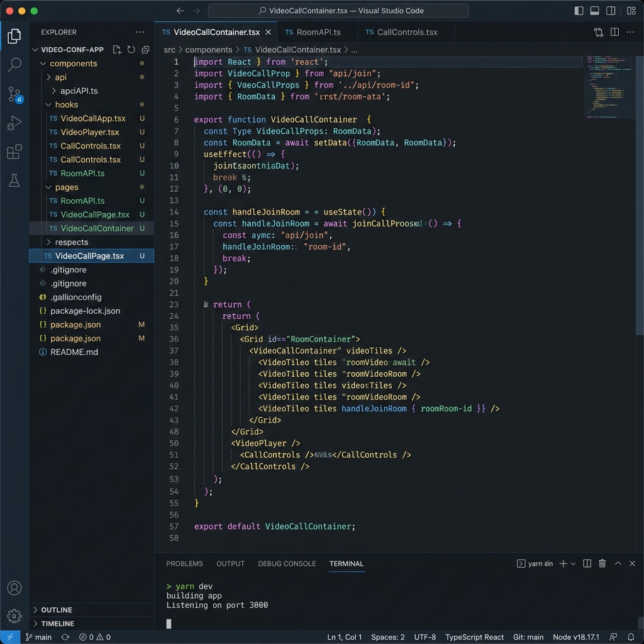Open the Search view in activity bar

tap(14, 65)
